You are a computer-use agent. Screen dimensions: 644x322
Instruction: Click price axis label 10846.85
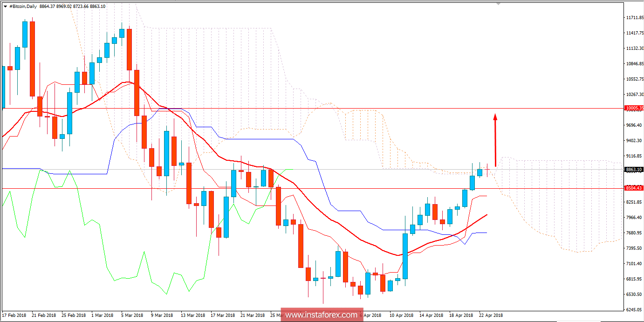pos(635,64)
